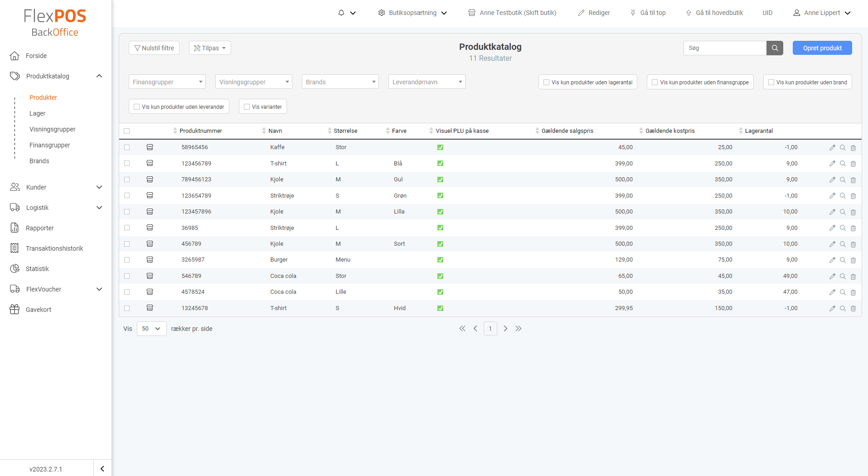Select Lager in the Produktkatalog menu

(37, 113)
